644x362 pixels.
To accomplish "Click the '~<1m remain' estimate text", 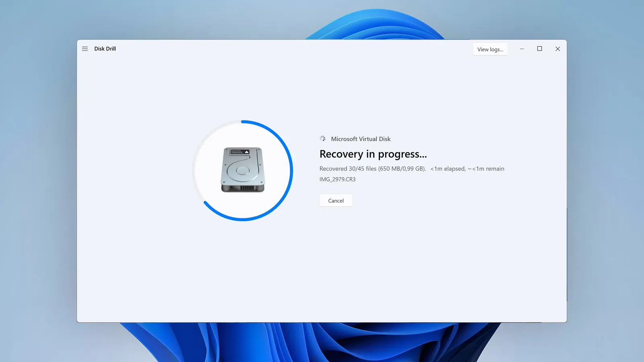I will click(486, 169).
